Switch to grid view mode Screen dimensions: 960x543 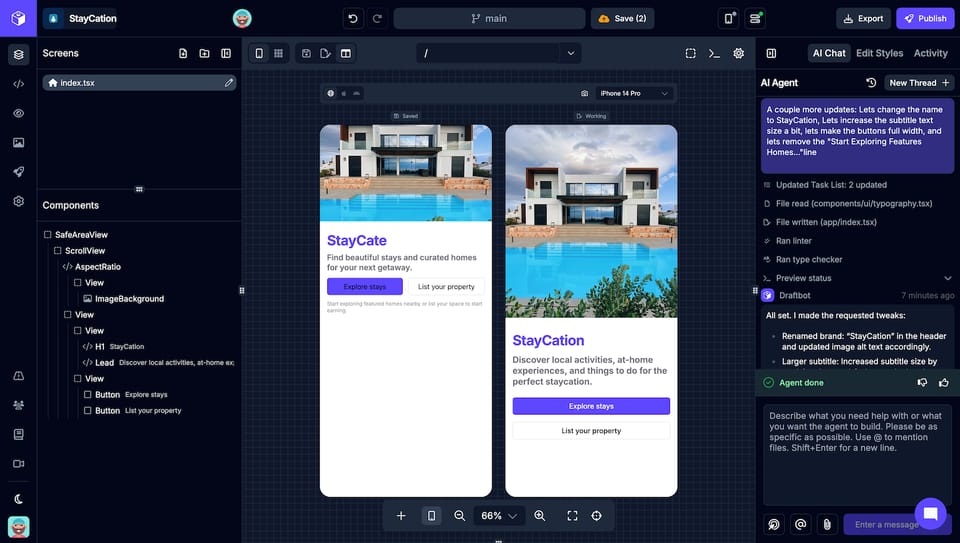(279, 53)
